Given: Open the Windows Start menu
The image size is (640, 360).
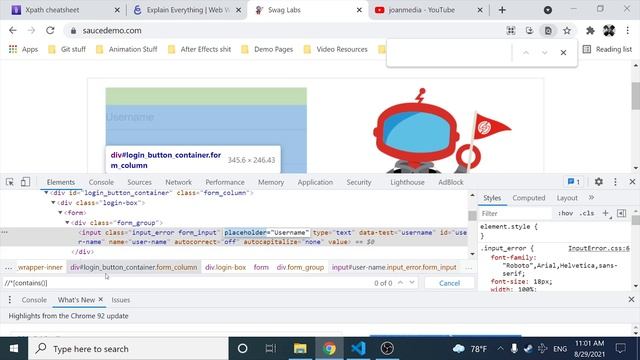Looking at the screenshot, I should pos(13,349).
